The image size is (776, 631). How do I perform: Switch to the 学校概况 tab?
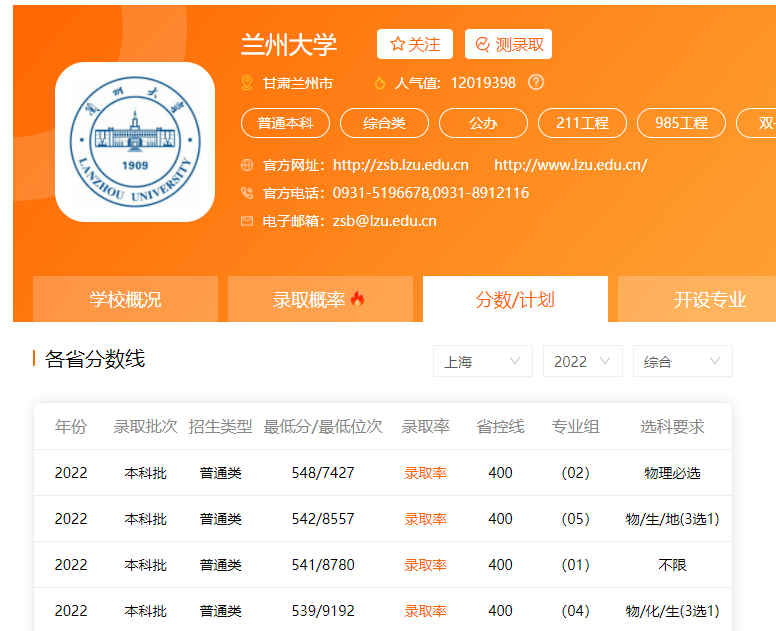pos(125,299)
